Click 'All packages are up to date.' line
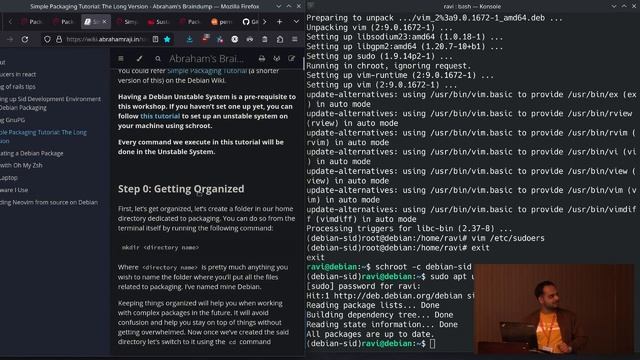 (x=370, y=334)
